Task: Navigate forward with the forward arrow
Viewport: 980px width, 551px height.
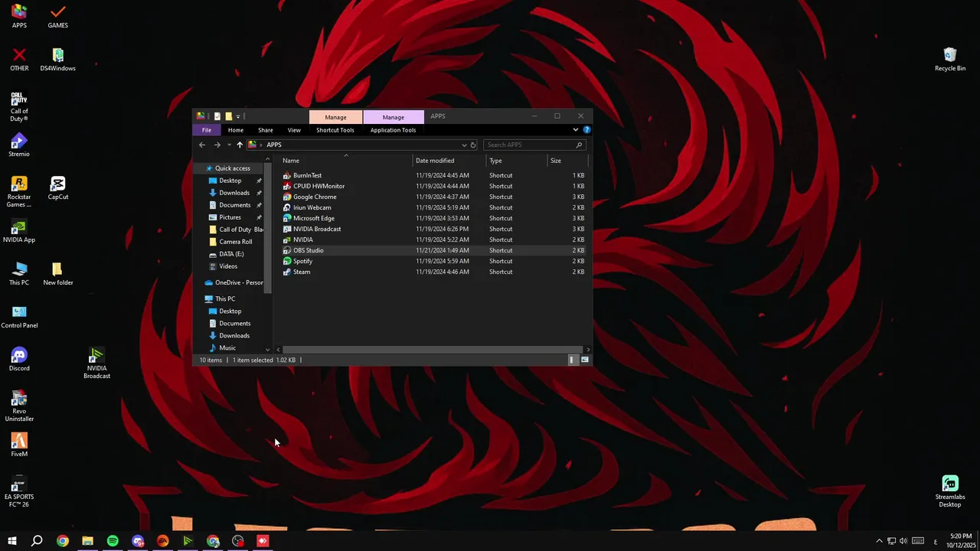Action: coord(217,145)
